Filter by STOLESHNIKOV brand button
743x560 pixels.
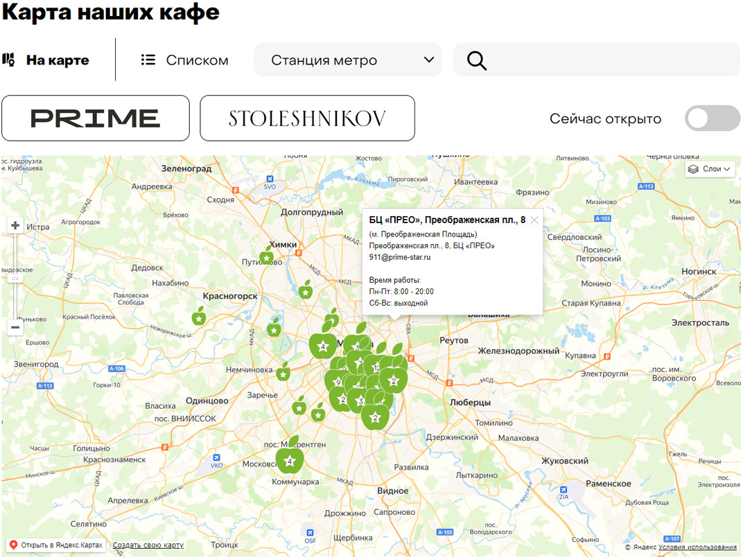coord(307,119)
